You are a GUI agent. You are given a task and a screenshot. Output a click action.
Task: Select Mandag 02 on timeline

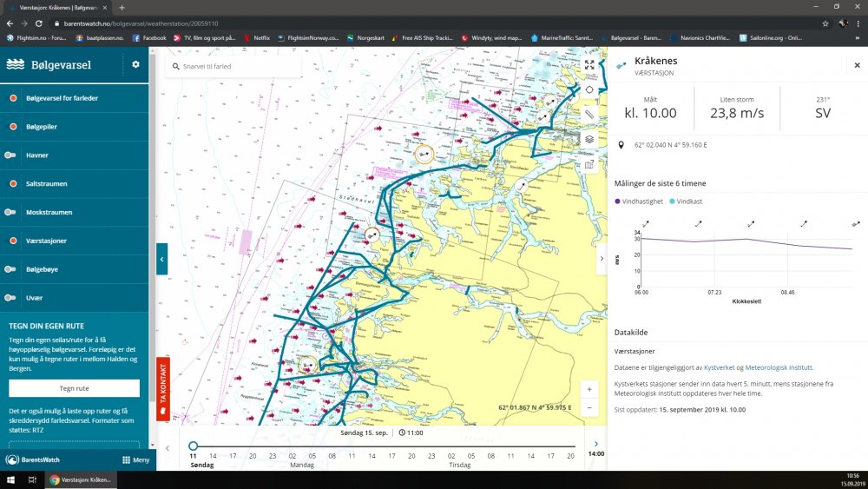click(293, 456)
